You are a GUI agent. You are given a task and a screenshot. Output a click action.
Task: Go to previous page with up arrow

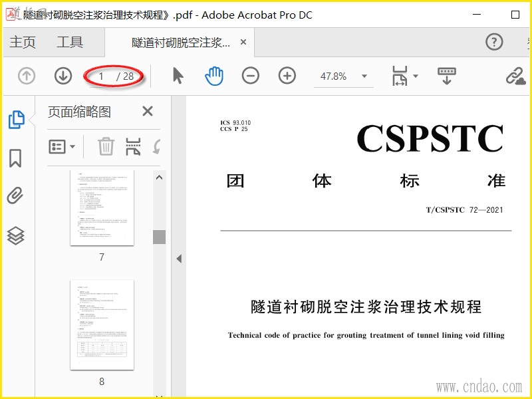tap(27, 76)
